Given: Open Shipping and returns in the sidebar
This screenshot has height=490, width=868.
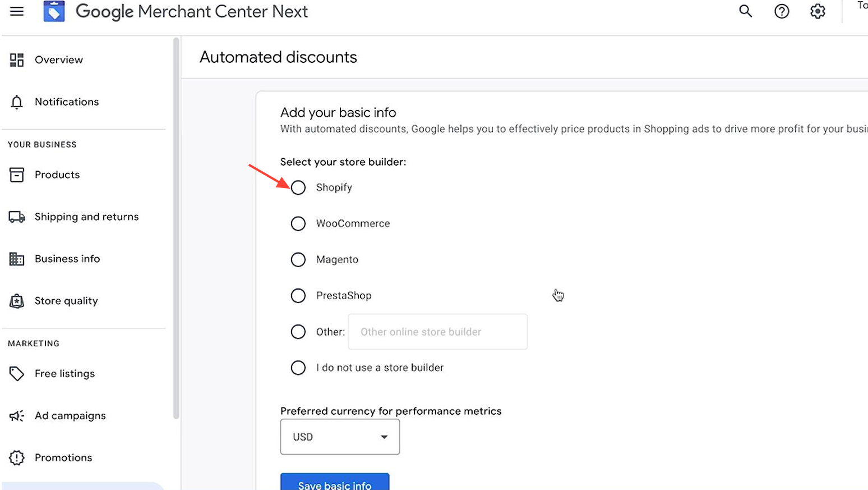Looking at the screenshot, I should pyautogui.click(x=86, y=217).
